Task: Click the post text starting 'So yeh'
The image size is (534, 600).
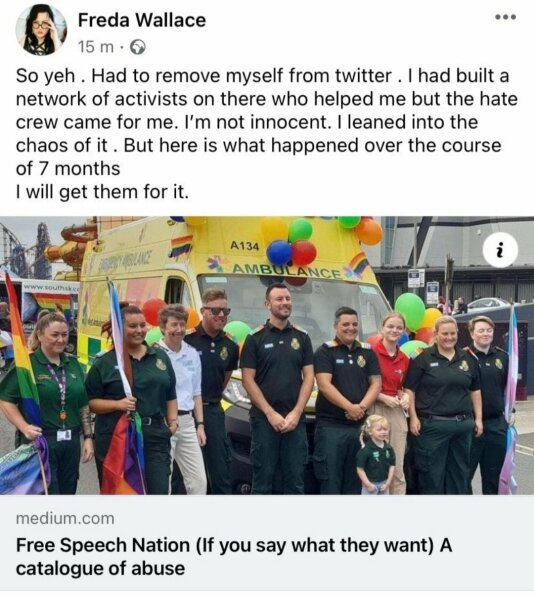Action: (x=266, y=134)
